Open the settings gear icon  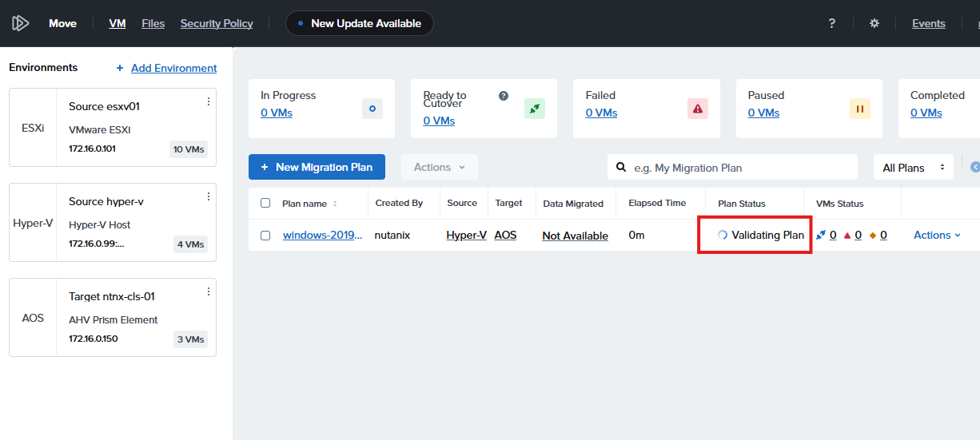[x=874, y=23]
